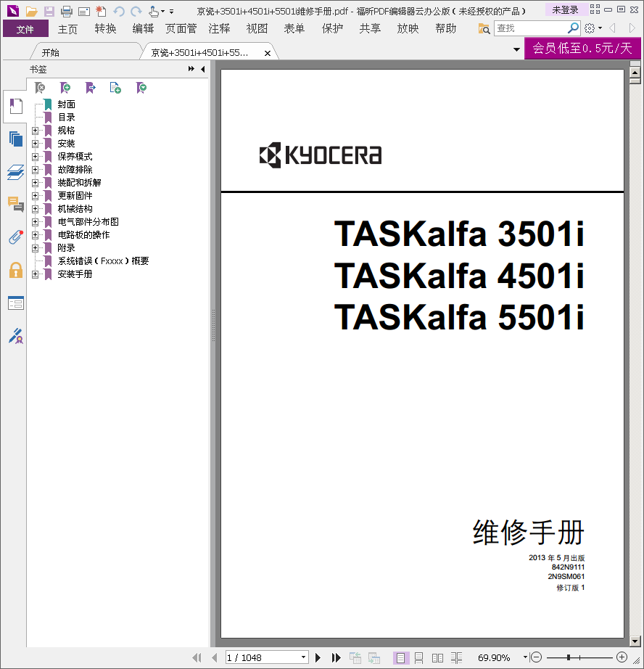
Task: Switch to the 转换 ribbon tab
Action: tap(105, 28)
